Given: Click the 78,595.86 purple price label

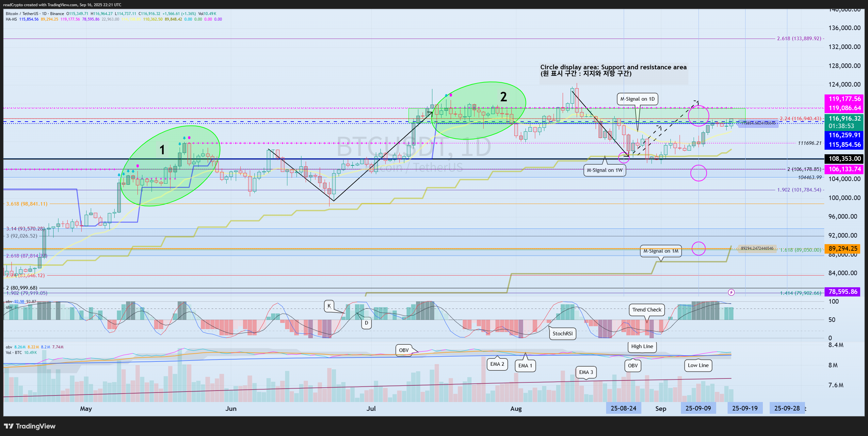Looking at the screenshot, I should (x=843, y=292).
